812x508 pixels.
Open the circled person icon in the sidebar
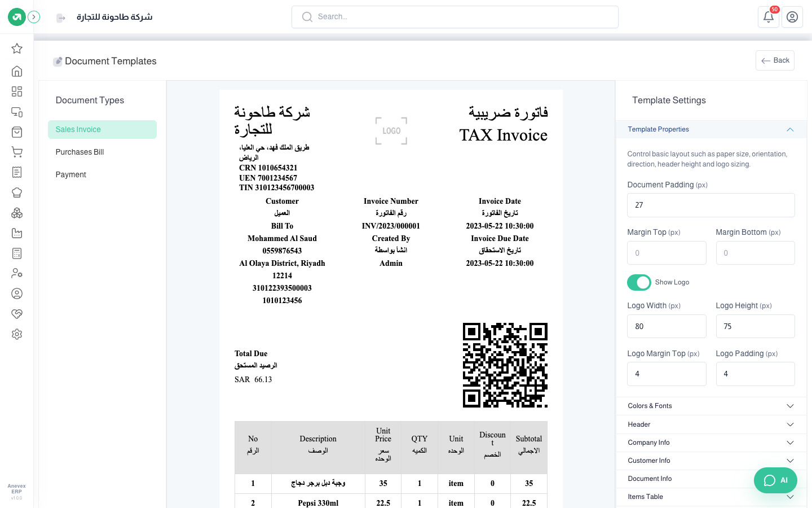coord(17,294)
